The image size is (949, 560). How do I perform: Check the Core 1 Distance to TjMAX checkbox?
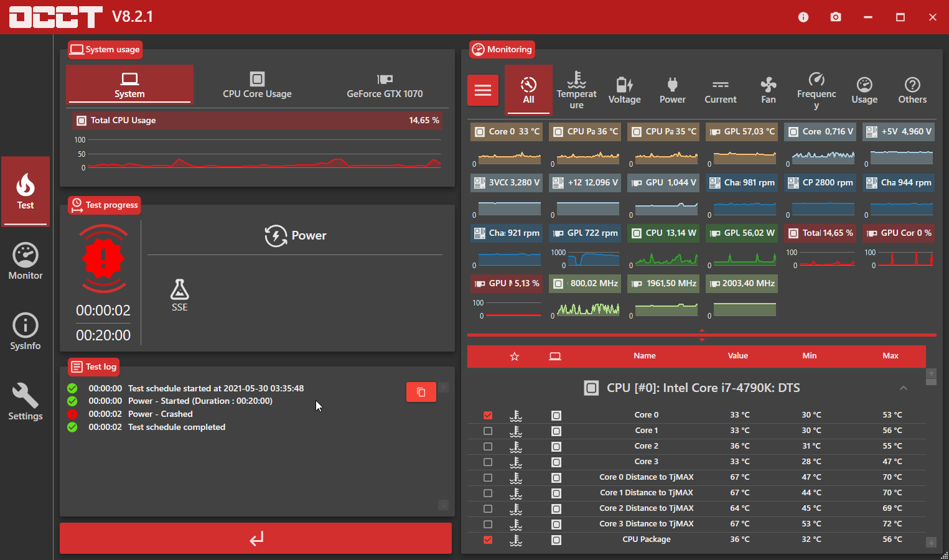[488, 493]
